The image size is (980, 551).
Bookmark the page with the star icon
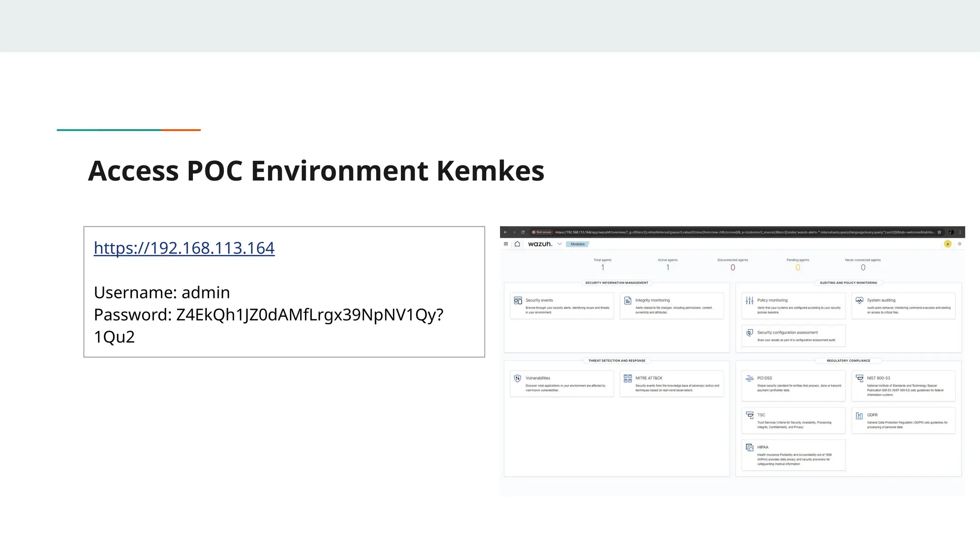[939, 232]
